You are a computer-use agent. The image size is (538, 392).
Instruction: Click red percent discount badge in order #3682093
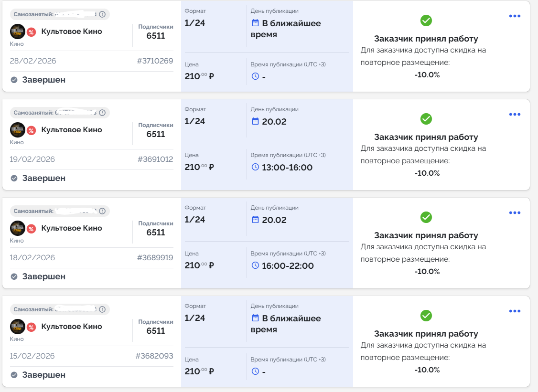click(31, 327)
